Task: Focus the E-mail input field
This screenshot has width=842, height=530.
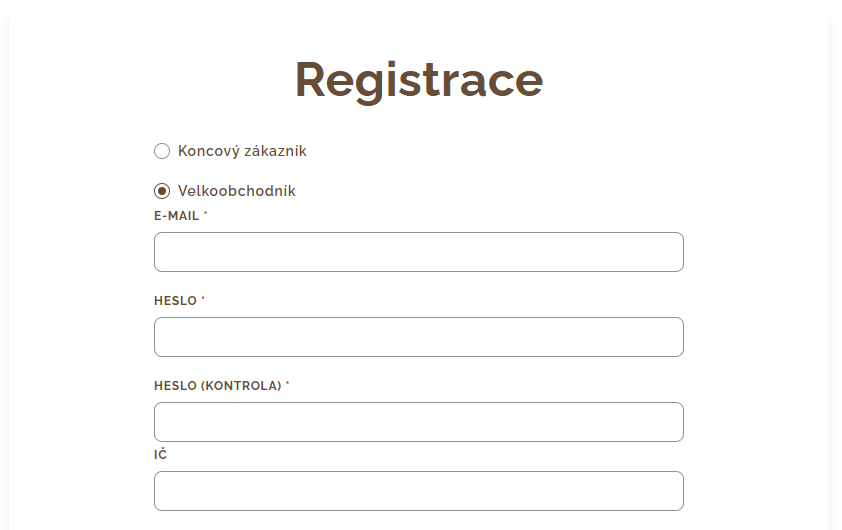Action: click(x=418, y=252)
